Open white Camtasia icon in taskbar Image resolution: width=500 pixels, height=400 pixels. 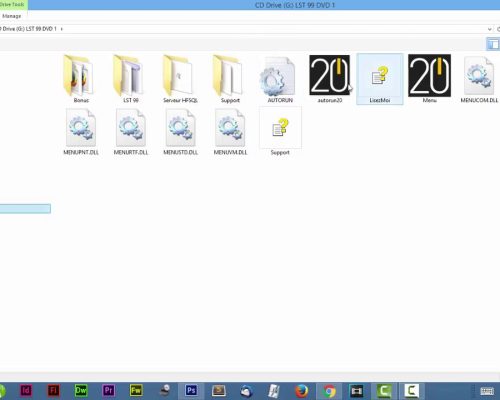(x=412, y=391)
